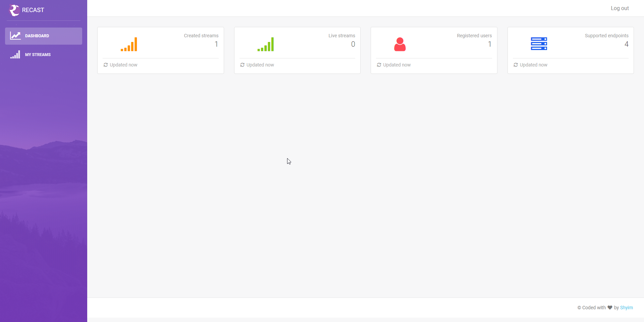Click the blue Supported endpoints server icon
Screen dimensions: 644x322
pyautogui.click(x=539, y=44)
